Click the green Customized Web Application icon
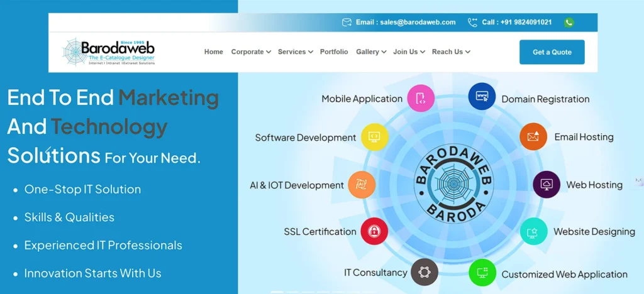 (482, 273)
